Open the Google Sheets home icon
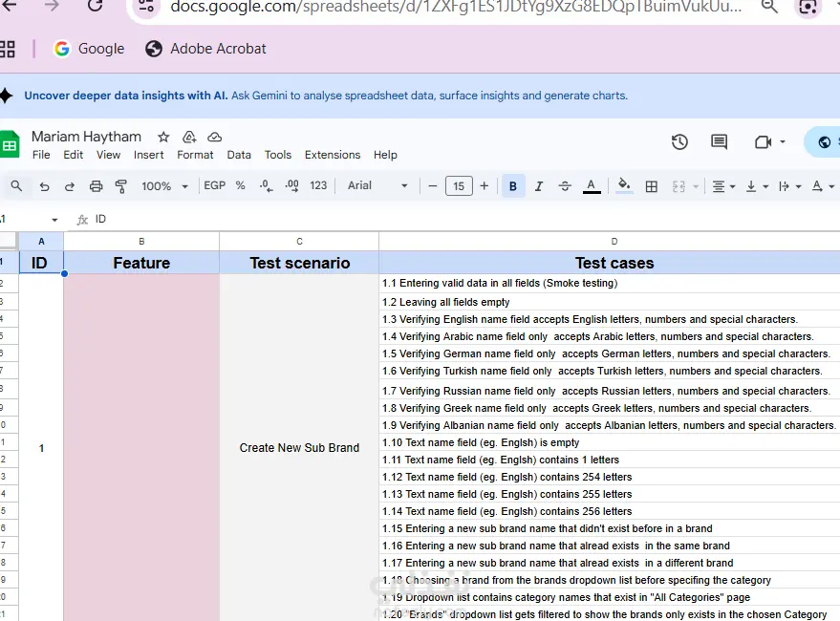The image size is (840, 621). pyautogui.click(x=10, y=144)
